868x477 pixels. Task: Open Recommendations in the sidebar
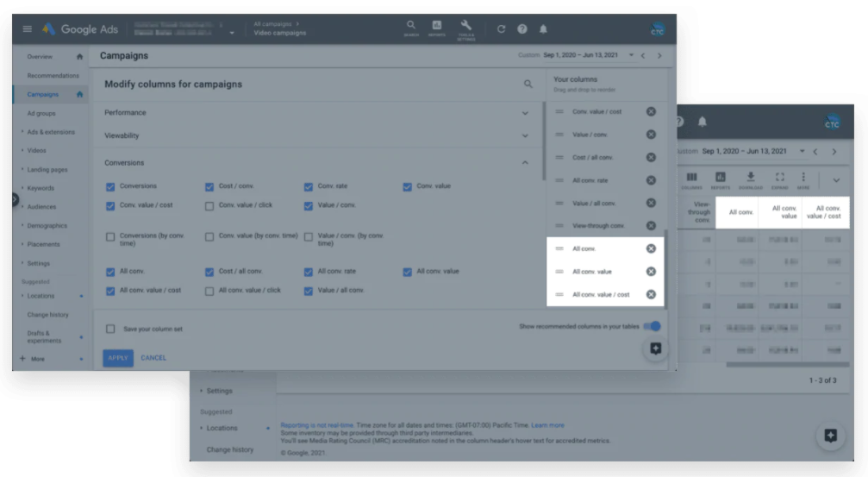53,76
